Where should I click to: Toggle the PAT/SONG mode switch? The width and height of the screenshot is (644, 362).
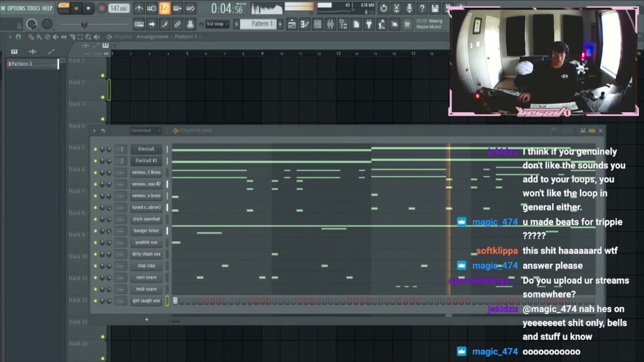click(x=63, y=7)
